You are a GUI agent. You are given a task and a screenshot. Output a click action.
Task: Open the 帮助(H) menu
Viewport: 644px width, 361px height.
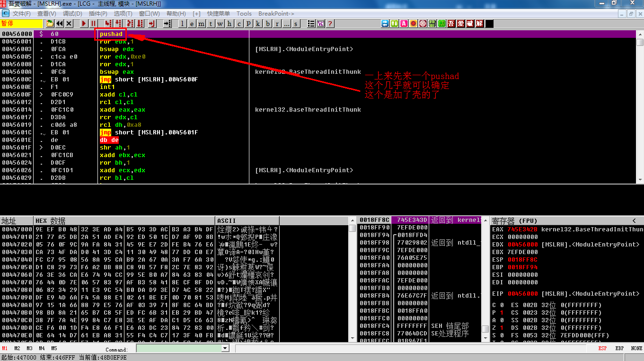(176, 14)
